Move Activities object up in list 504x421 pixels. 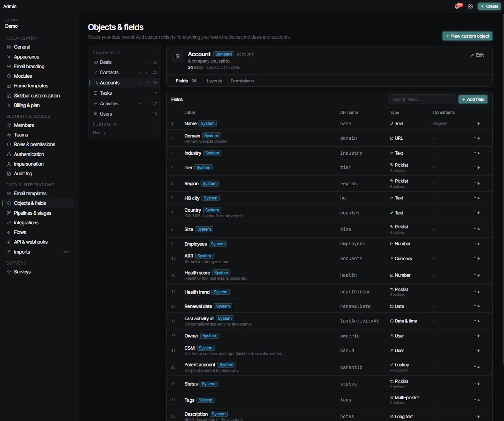pos(140,104)
